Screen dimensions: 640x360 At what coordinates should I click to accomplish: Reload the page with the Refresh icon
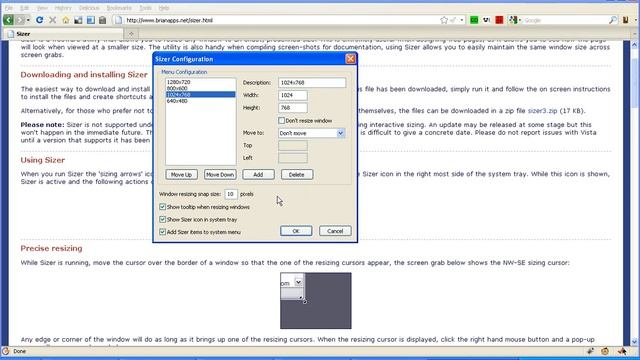click(x=40, y=20)
